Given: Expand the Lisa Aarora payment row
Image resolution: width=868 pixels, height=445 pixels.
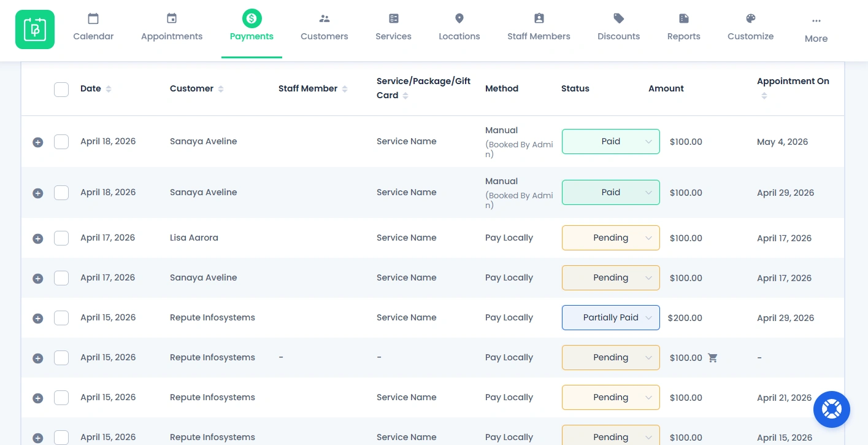Looking at the screenshot, I should 37,239.
